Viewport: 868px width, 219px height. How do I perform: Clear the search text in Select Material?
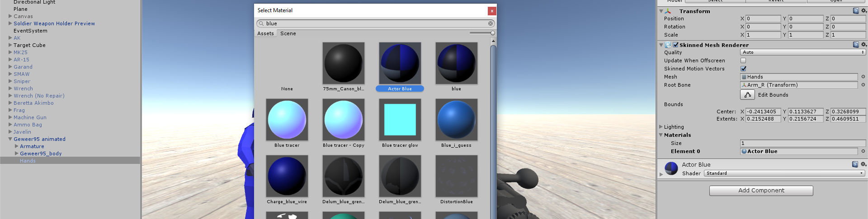(491, 23)
